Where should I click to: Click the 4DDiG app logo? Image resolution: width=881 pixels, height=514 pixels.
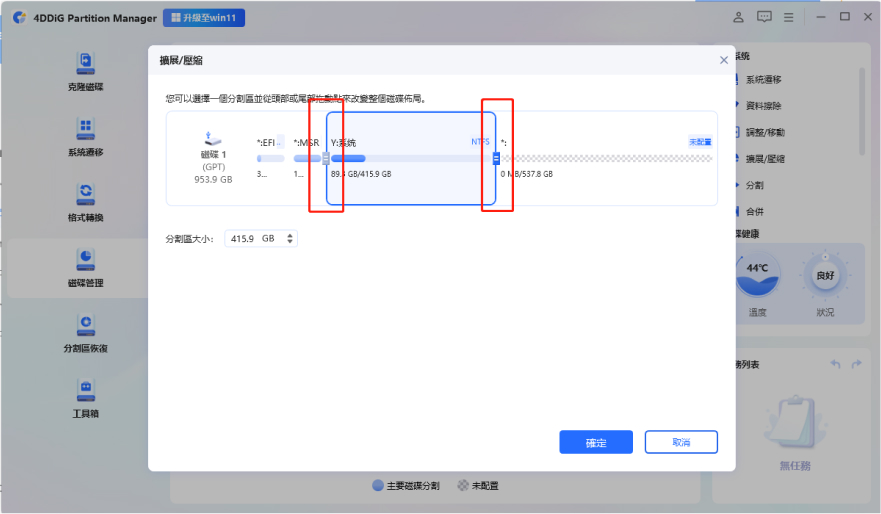(20, 17)
